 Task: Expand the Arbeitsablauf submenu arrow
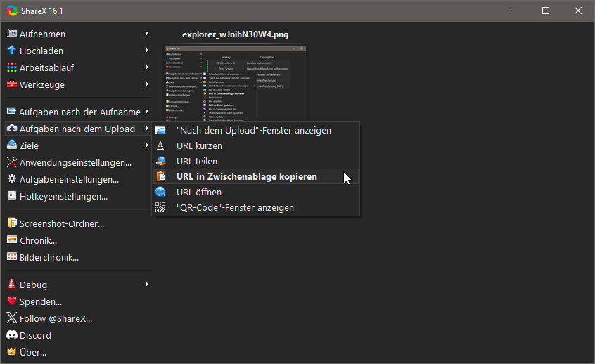(146, 67)
